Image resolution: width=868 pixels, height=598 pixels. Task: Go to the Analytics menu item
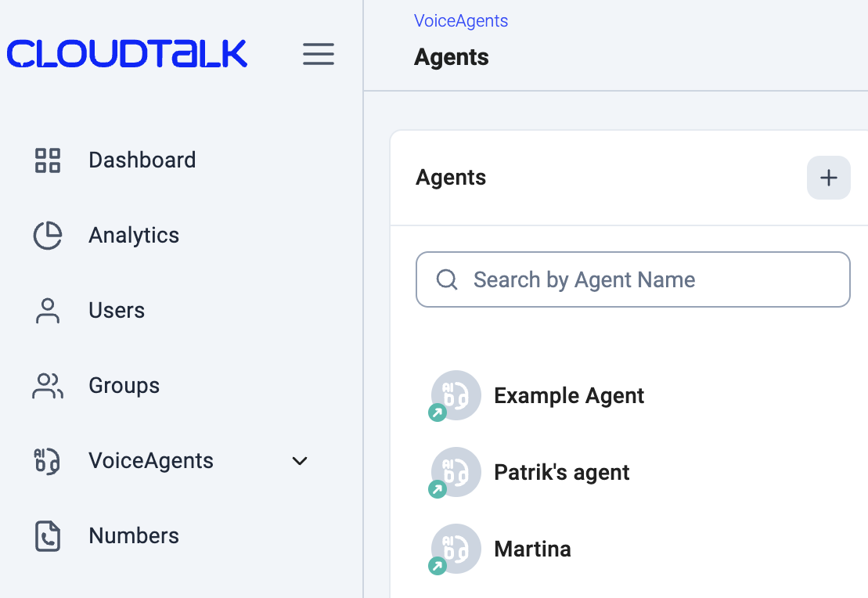(134, 236)
